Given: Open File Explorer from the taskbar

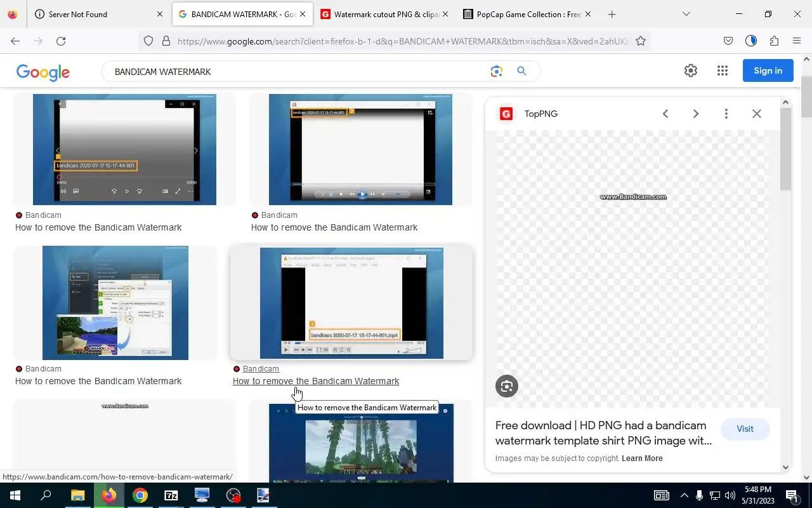Looking at the screenshot, I should point(77,495).
